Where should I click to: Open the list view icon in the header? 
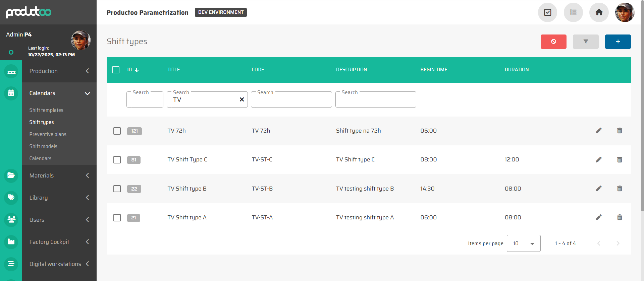pyautogui.click(x=573, y=12)
